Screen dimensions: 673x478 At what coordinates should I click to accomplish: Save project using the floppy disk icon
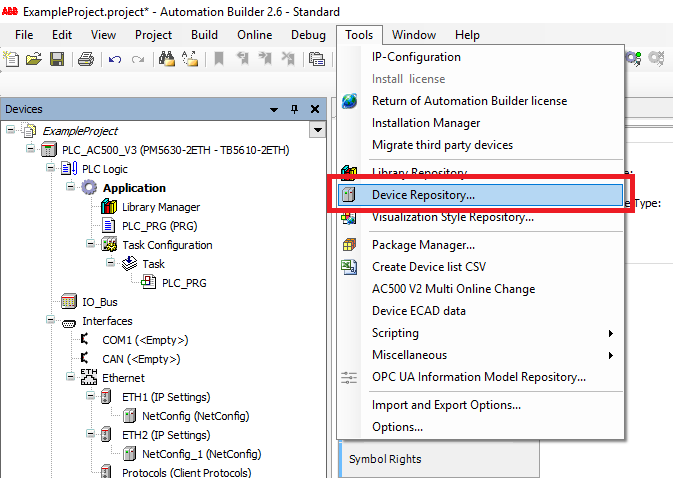pyautogui.click(x=56, y=59)
